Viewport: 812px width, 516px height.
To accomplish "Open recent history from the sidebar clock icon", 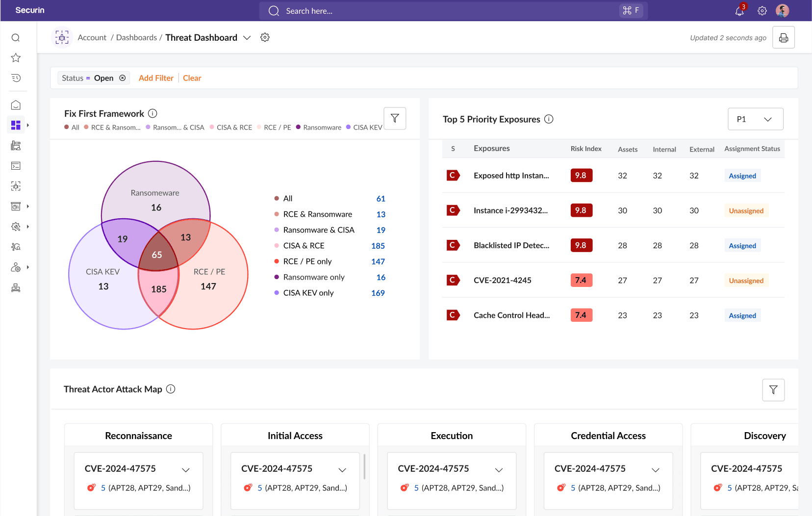I will [16, 78].
